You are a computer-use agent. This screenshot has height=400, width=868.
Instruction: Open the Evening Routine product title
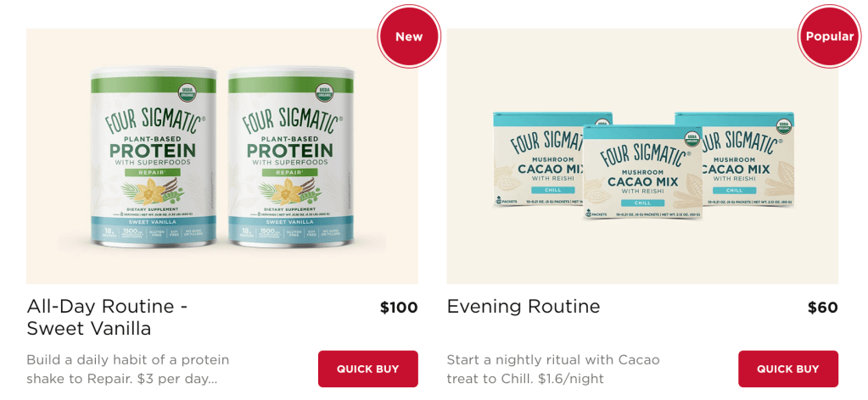pos(523,307)
